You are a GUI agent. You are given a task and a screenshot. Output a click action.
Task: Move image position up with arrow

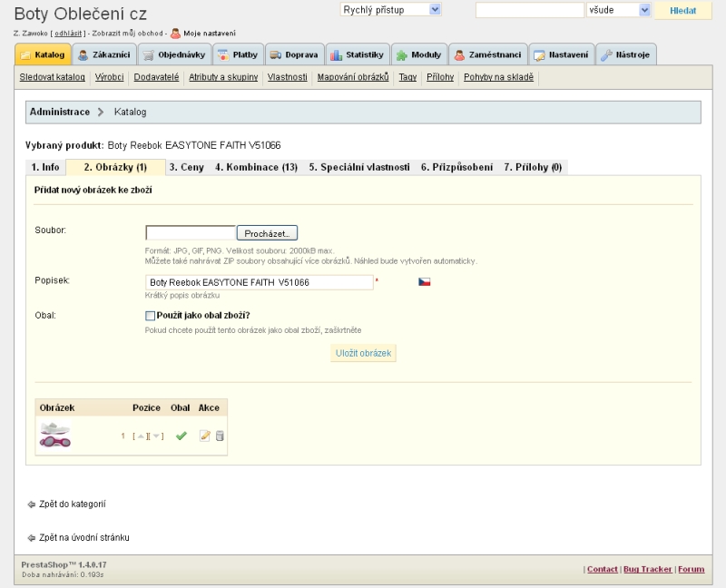140,436
